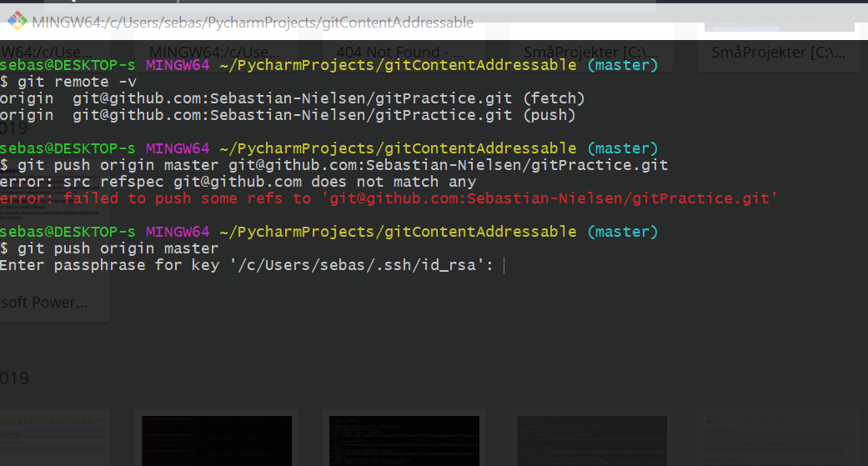
Task: Select the 'soft Power...' background window label
Action: click(x=43, y=302)
